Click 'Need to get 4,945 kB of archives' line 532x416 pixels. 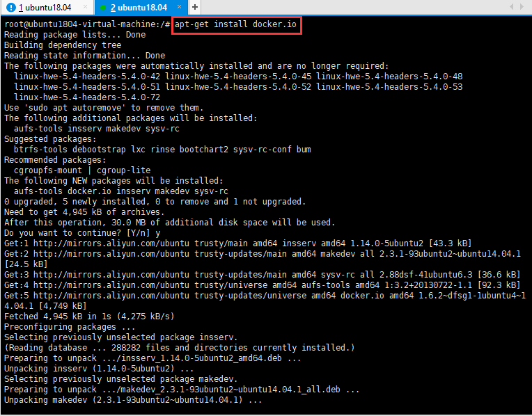tap(84, 212)
